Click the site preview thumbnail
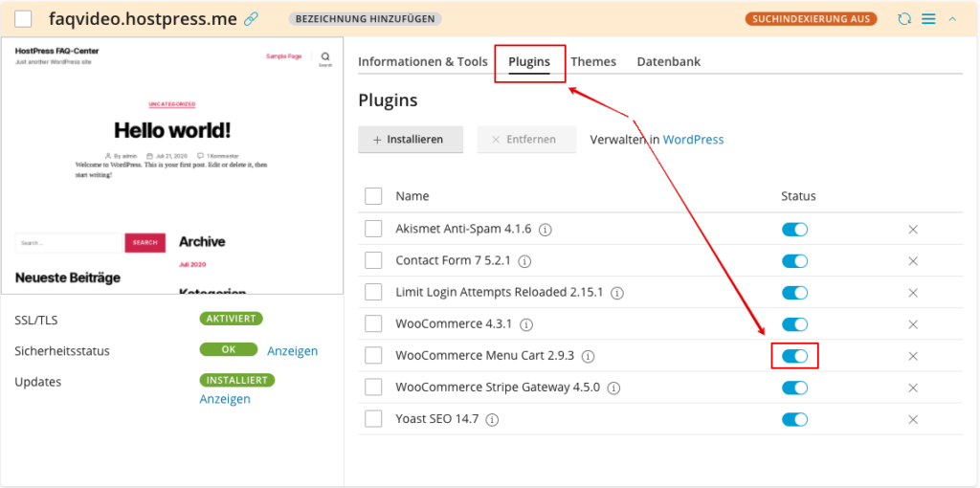Viewport: 980px width, 488px height. click(172, 166)
